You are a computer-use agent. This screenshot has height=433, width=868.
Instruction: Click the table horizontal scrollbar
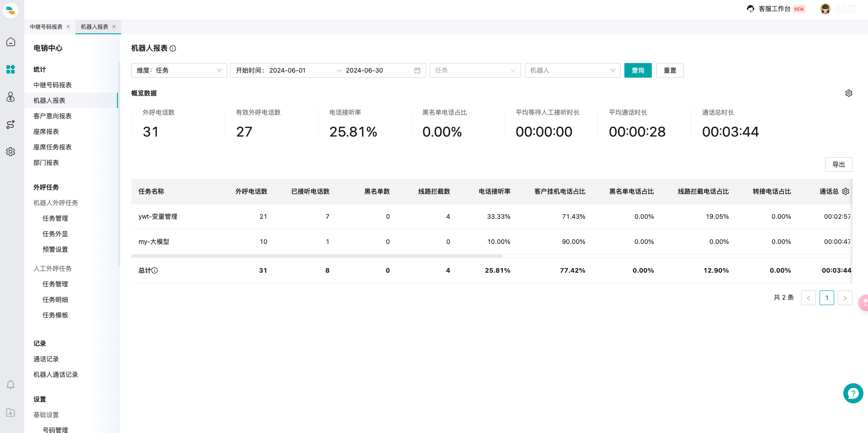pyautogui.click(x=317, y=256)
